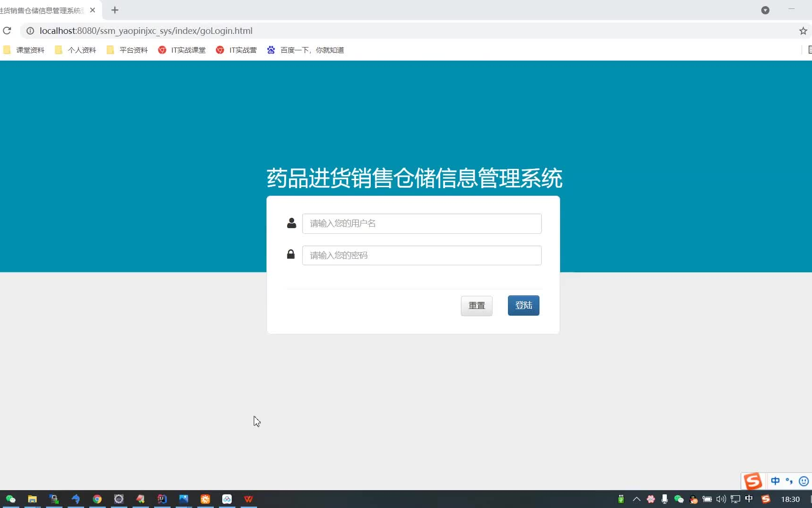Open File Explorer from the taskbar
The image size is (812, 508).
tap(32, 499)
